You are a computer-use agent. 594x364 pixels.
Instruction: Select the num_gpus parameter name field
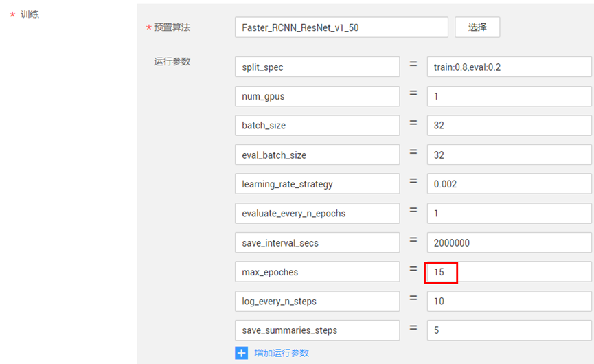pos(317,96)
